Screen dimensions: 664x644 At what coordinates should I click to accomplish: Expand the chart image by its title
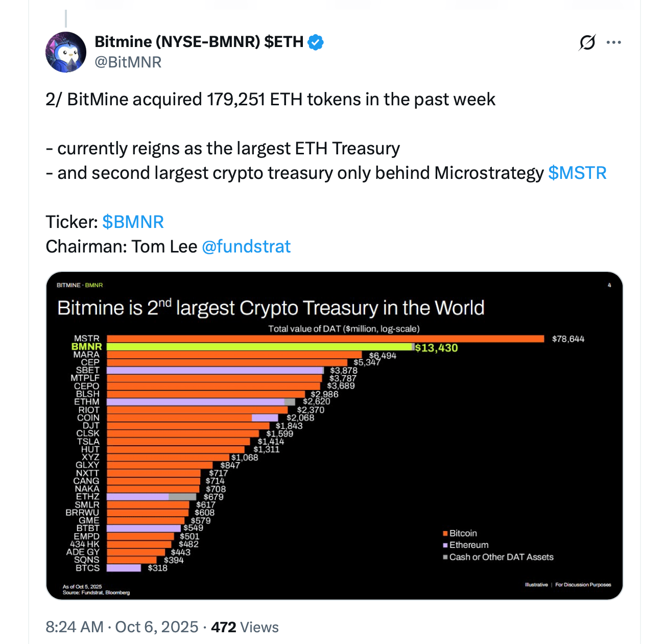[271, 308]
